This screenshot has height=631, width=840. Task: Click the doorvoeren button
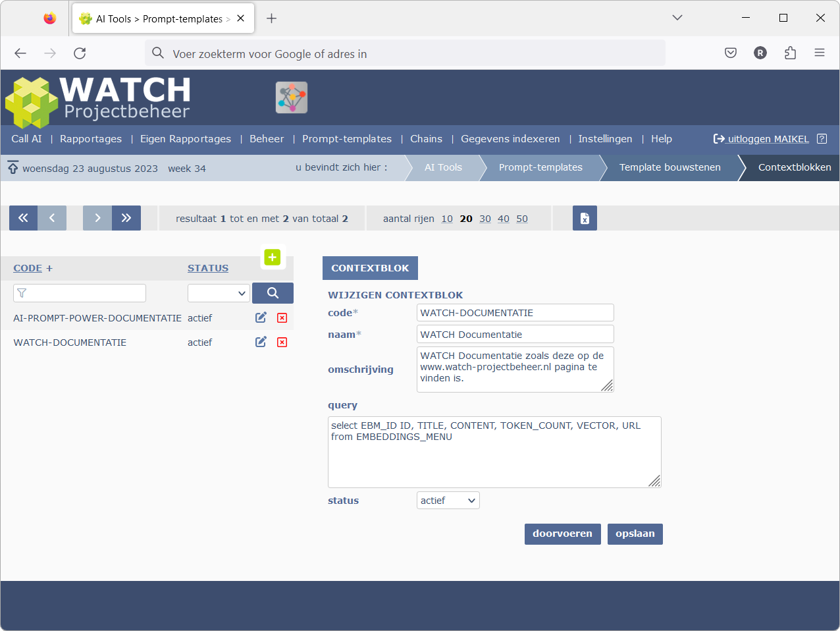click(x=562, y=534)
